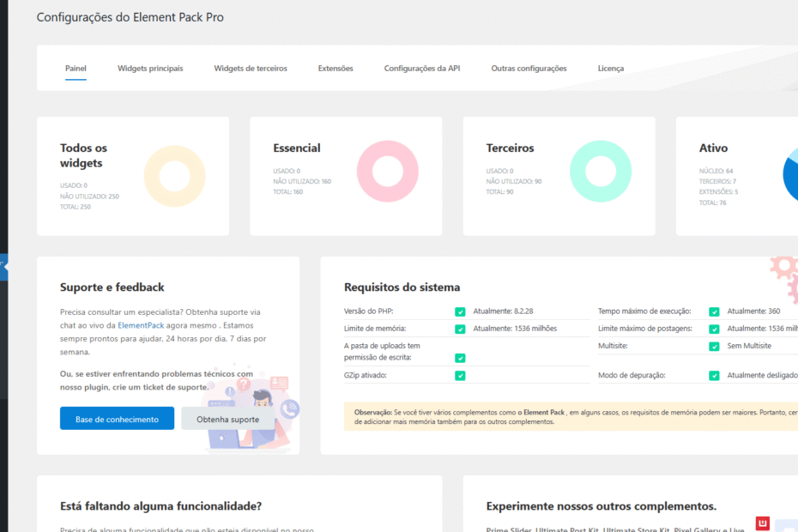798x532 pixels.
Task: Click the pink Essencial donut chart
Action: (x=388, y=171)
